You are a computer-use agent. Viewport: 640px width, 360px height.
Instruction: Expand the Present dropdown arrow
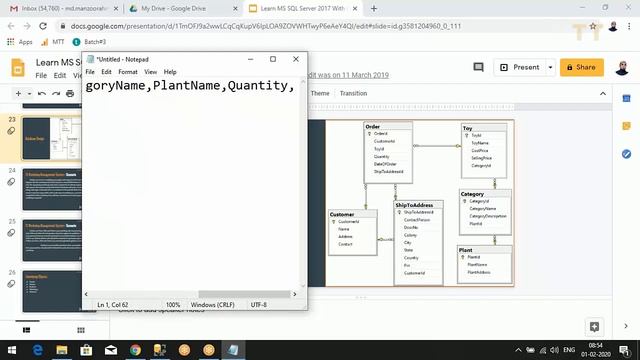(550, 67)
